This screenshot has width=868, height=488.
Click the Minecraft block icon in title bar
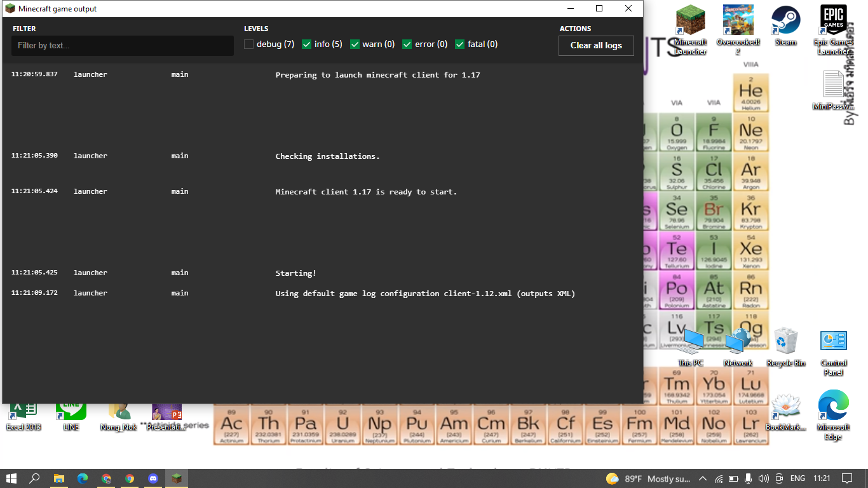[x=10, y=9]
